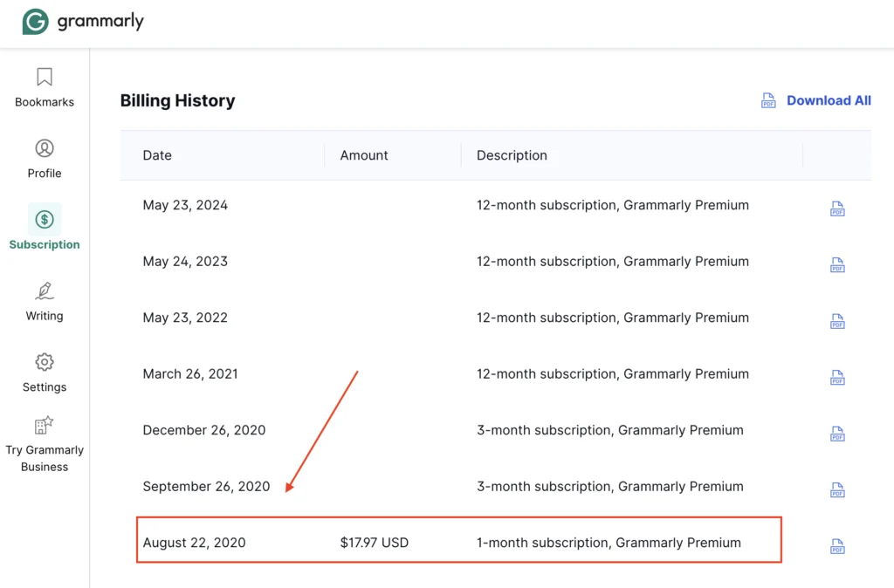Click the Amount column header
894x588 pixels.
pos(363,154)
